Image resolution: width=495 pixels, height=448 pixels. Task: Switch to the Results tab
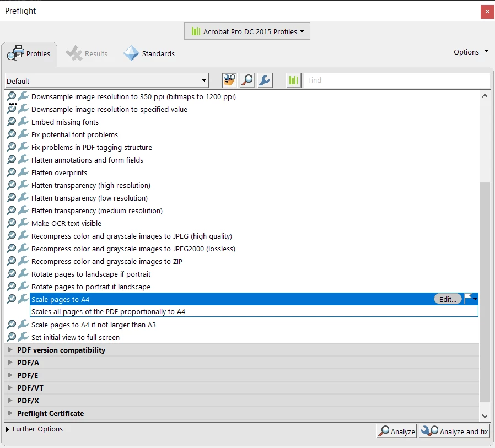[x=87, y=53]
